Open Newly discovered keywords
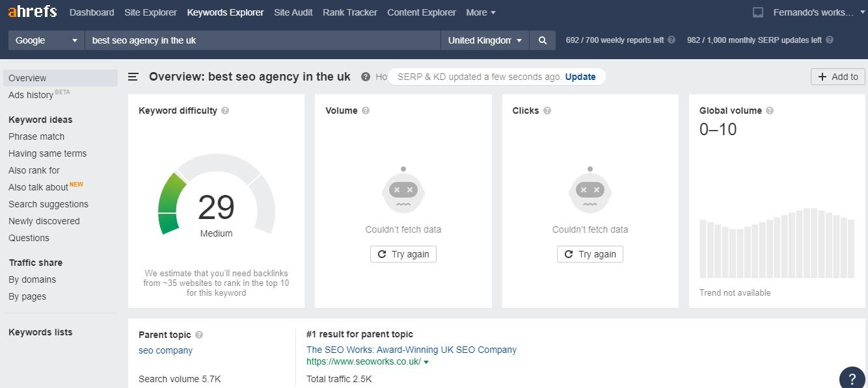This screenshot has height=388, width=868. [x=44, y=221]
